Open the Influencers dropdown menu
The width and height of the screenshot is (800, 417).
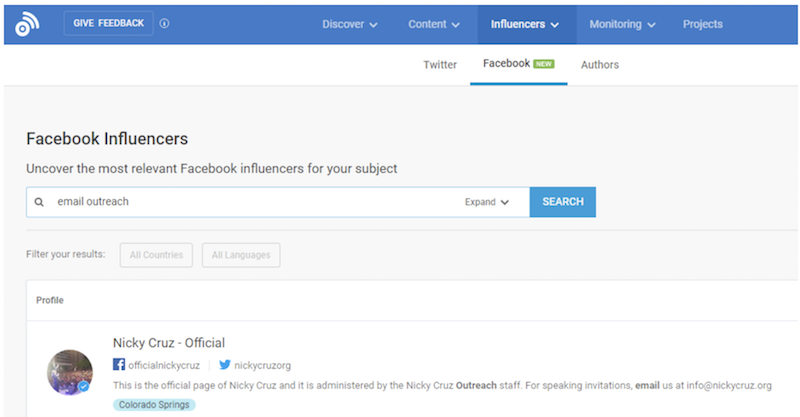(x=525, y=24)
